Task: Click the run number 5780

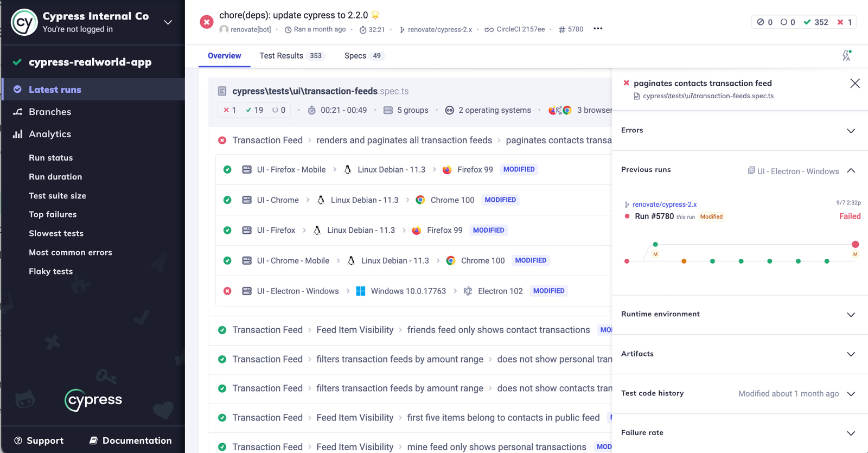Action: tap(571, 29)
